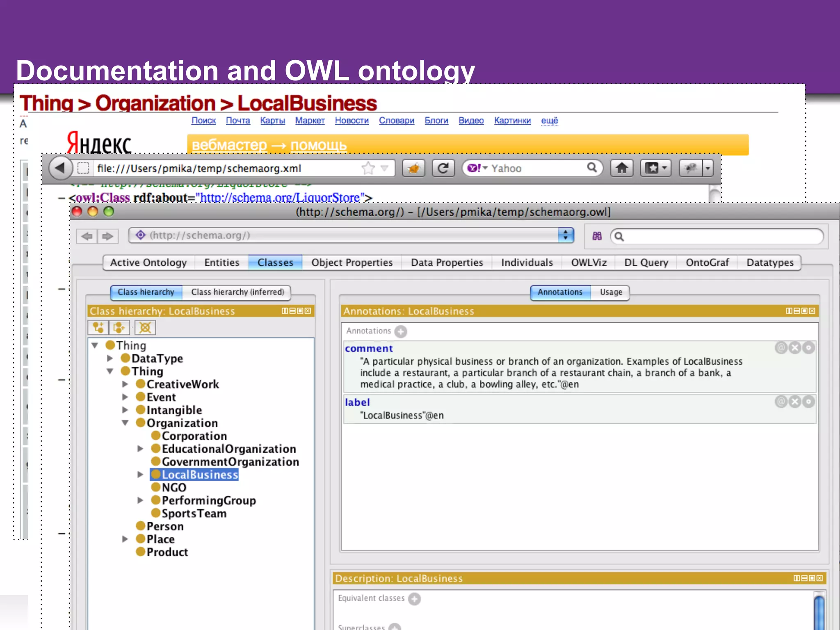Click the page identity icon in the Firefox URL bar
The height and width of the screenshot is (630, 840).
pyautogui.click(x=83, y=168)
